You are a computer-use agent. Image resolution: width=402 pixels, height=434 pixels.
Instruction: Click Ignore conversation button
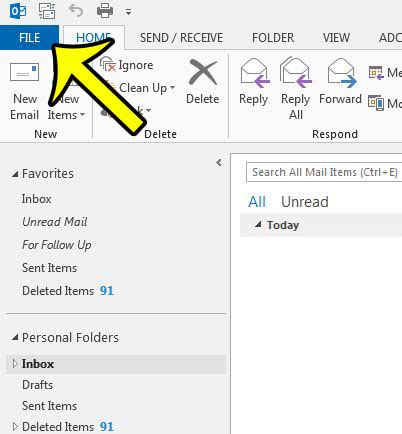[127, 65]
